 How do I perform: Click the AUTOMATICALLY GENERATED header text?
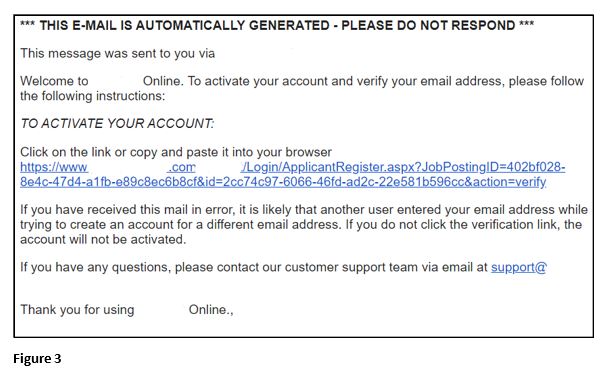(233, 25)
